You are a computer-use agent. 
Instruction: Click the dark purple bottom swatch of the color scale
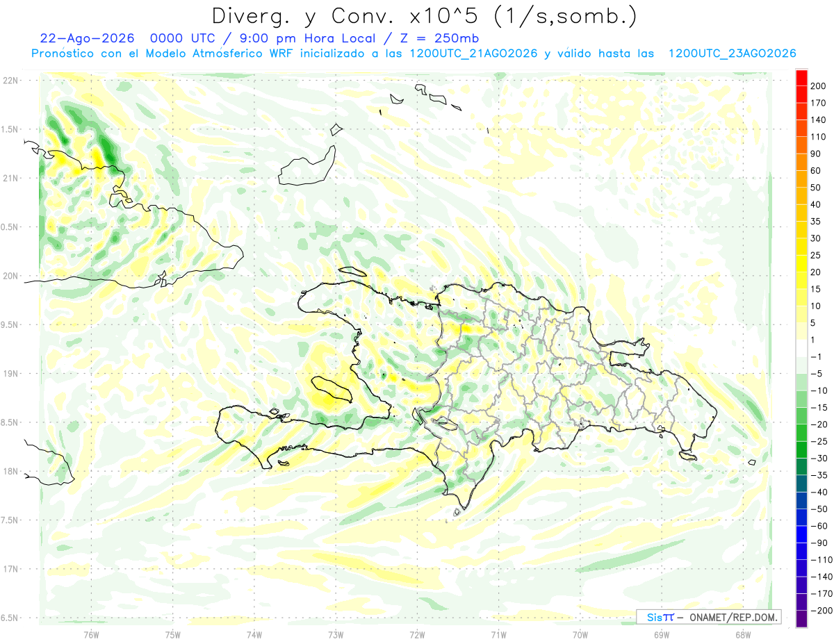[801, 619]
